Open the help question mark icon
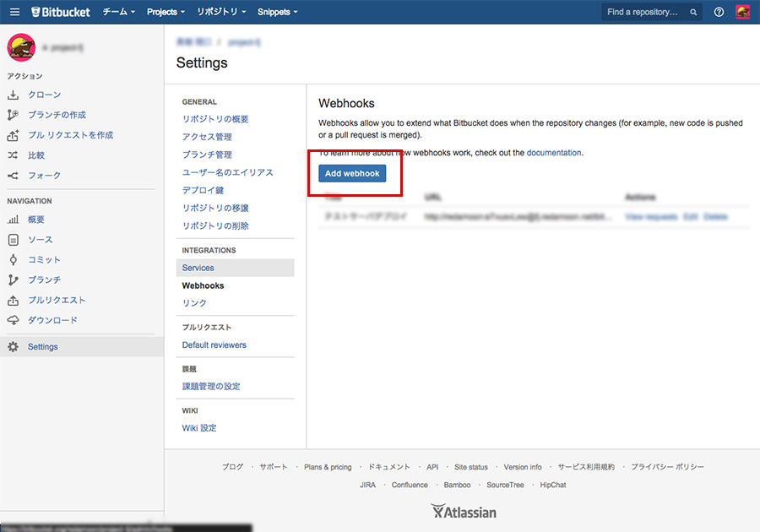 (717, 12)
